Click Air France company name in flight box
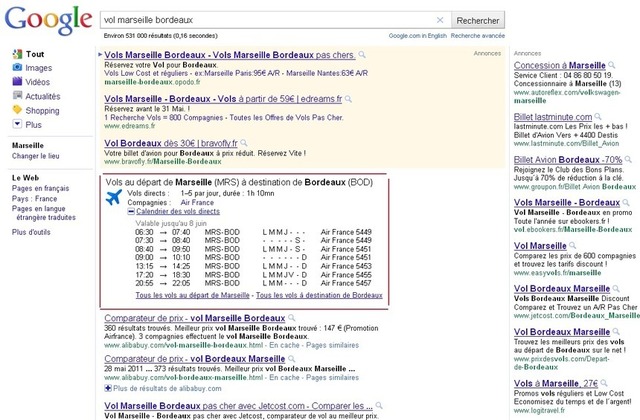 pos(197,202)
